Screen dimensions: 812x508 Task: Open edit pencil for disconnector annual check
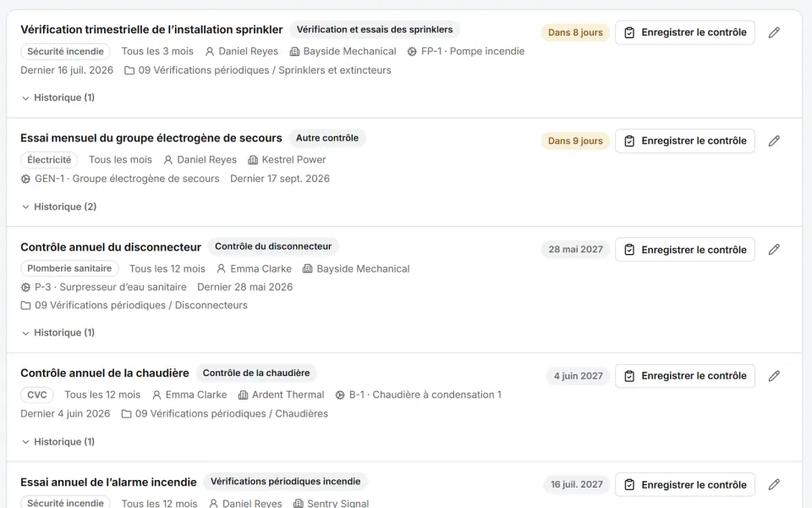pyautogui.click(x=774, y=249)
